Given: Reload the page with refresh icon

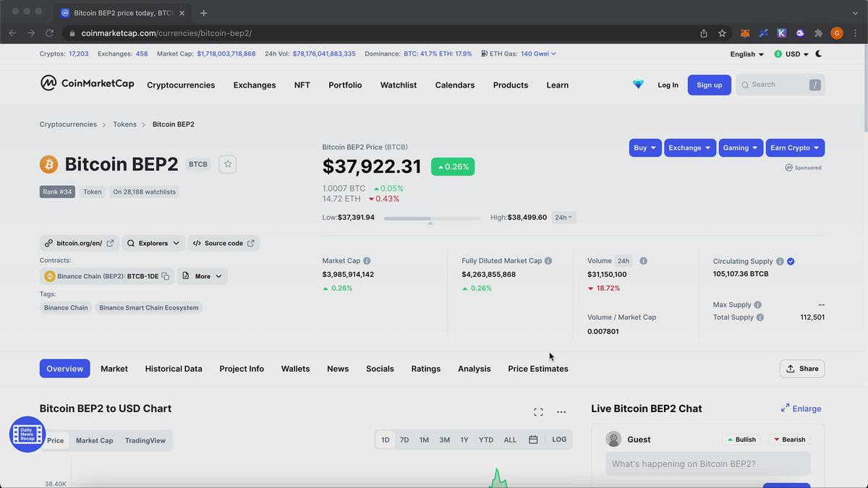Looking at the screenshot, I should tap(49, 33).
